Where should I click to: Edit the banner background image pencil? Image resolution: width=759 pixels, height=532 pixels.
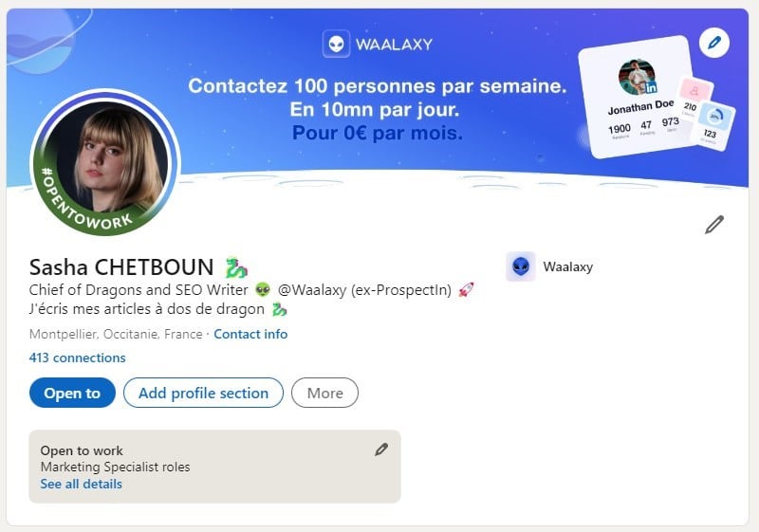click(714, 43)
